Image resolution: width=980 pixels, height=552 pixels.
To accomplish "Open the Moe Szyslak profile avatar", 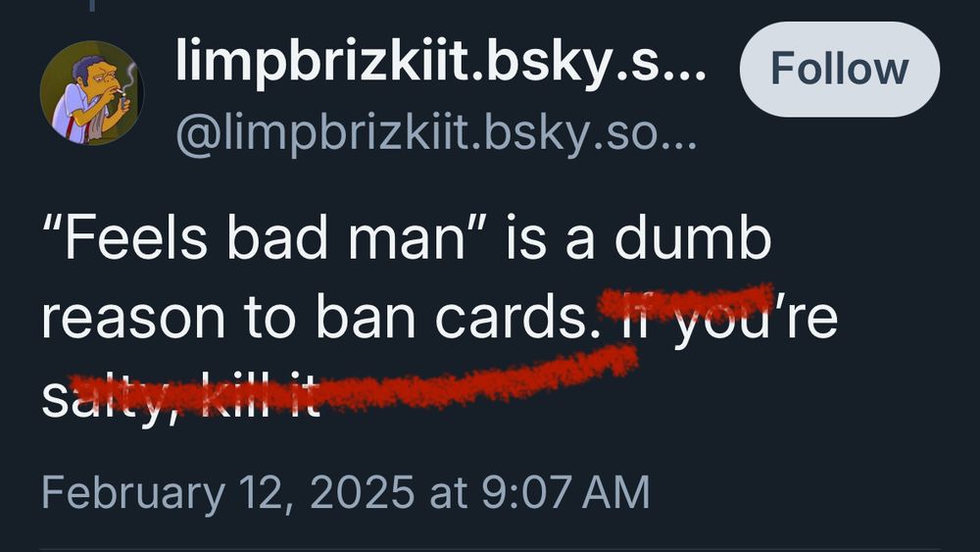I will point(92,93).
